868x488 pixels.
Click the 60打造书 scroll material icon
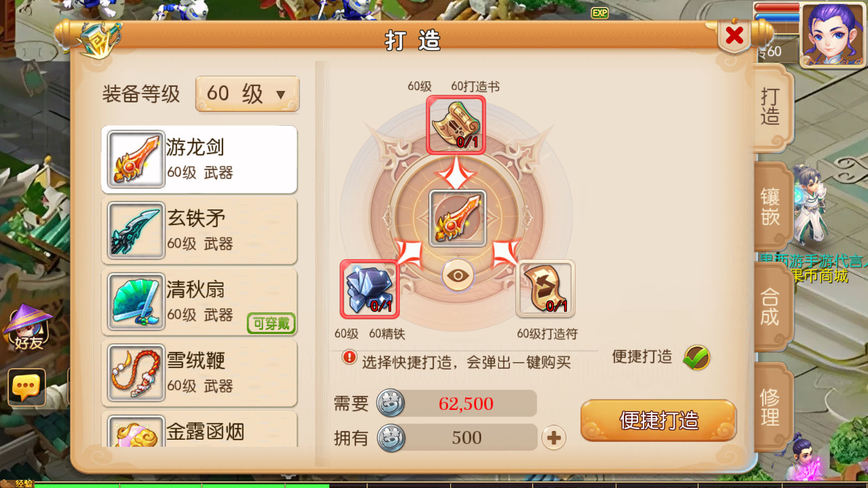coord(456,125)
